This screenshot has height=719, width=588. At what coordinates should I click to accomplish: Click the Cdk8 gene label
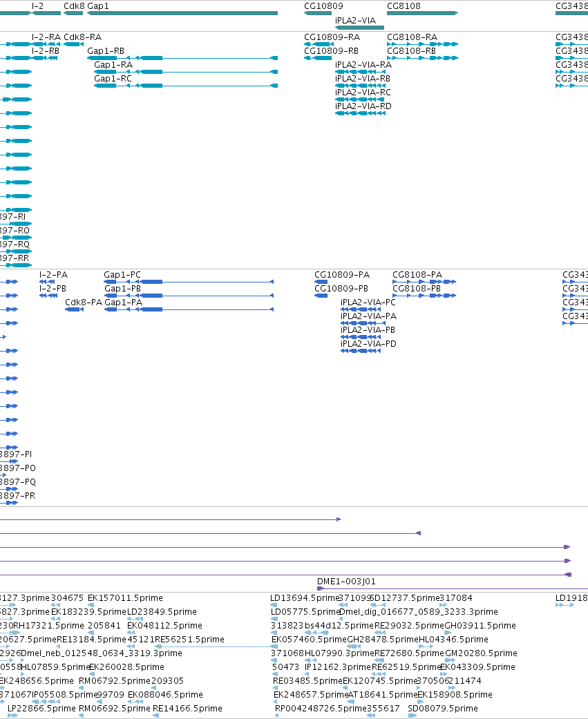[x=74, y=6]
